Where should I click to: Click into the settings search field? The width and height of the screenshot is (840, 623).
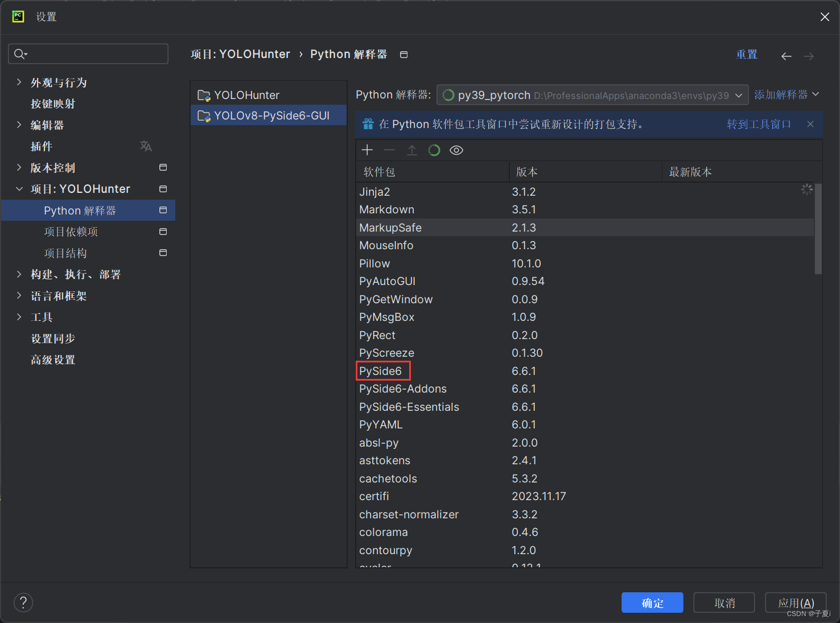(88, 54)
